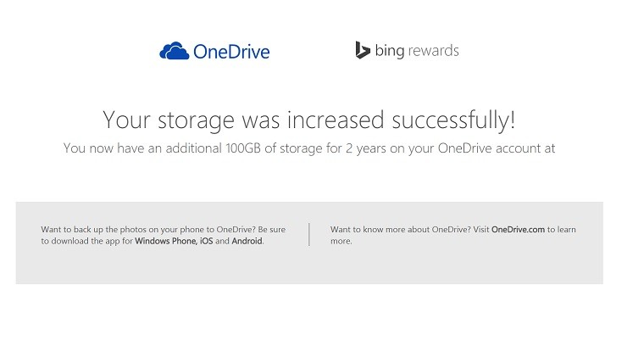644x357 pixels.
Task: Click 'to download the app for' text
Action: [x=86, y=241]
